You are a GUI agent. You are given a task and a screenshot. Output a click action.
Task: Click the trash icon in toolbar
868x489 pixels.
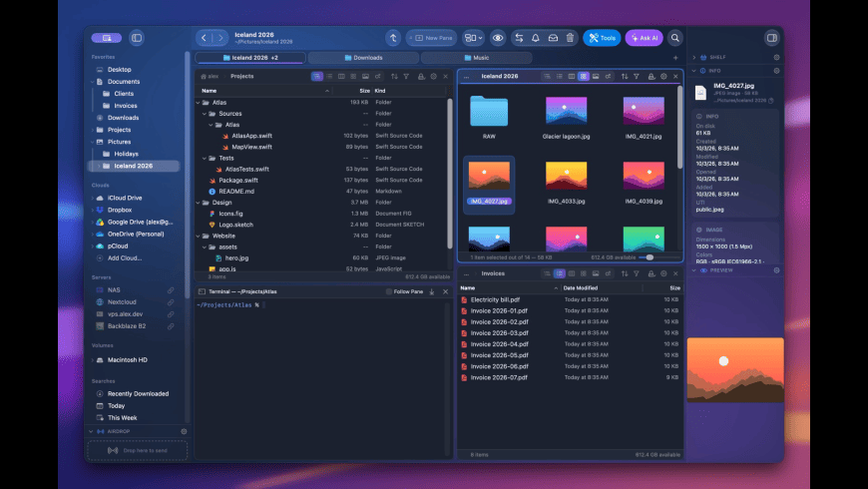[570, 38]
